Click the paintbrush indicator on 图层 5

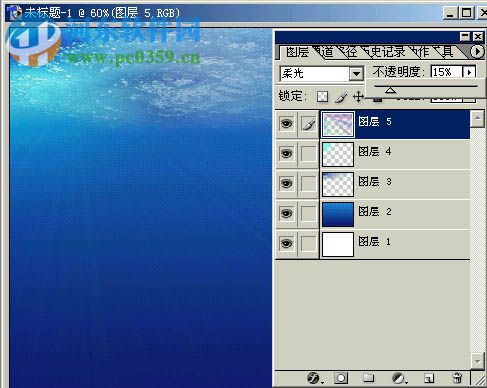309,124
